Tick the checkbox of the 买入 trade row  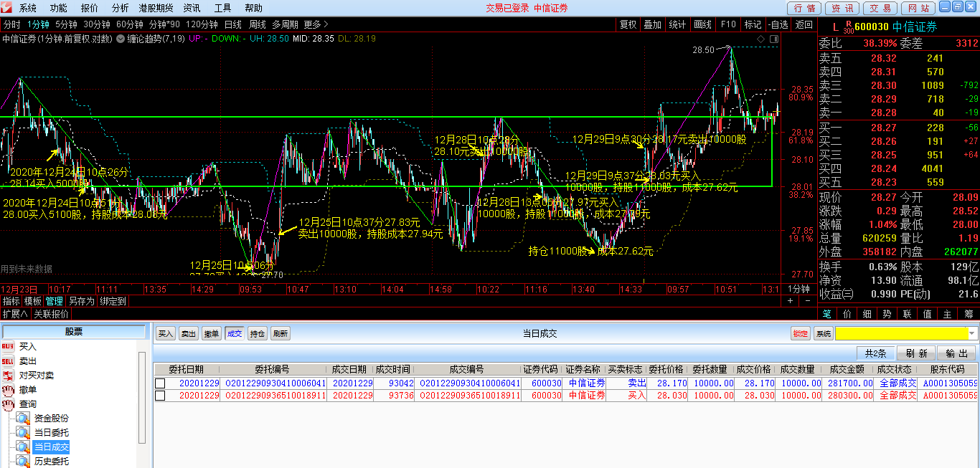coord(160,395)
